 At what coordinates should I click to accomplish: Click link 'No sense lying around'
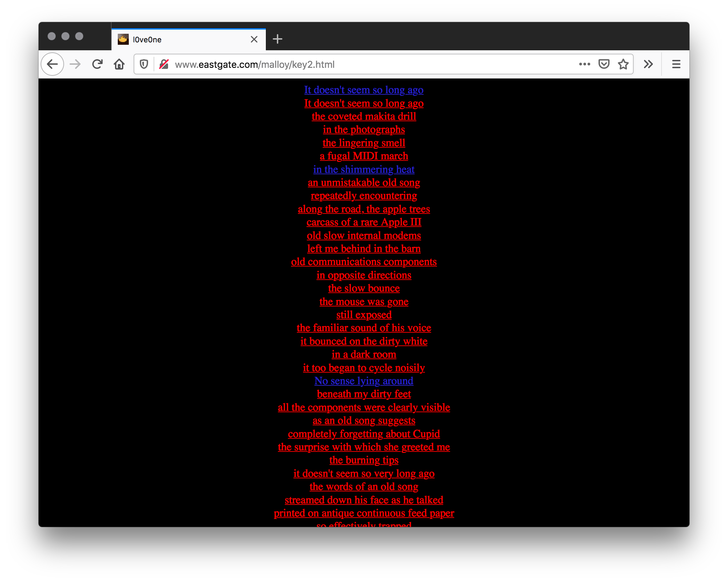pos(363,381)
